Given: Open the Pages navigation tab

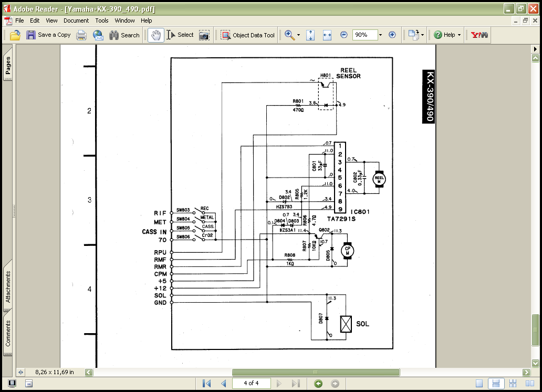Looking at the screenshot, I should coord(8,65).
